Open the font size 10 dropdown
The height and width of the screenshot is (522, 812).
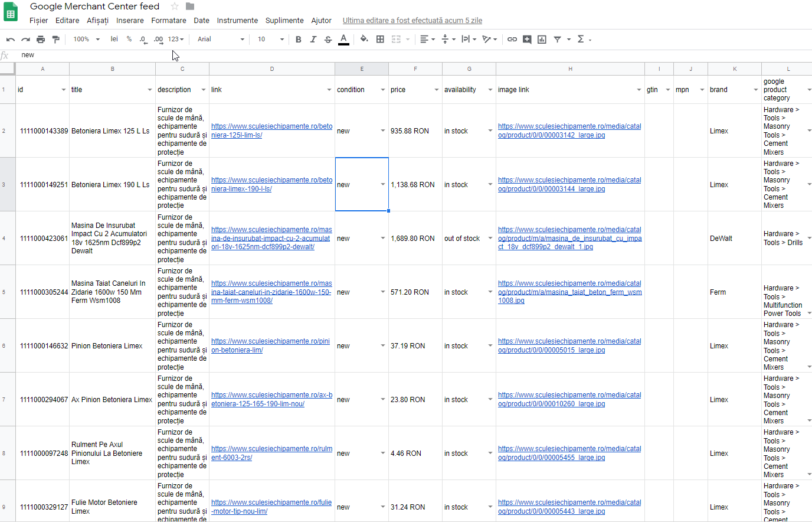271,40
